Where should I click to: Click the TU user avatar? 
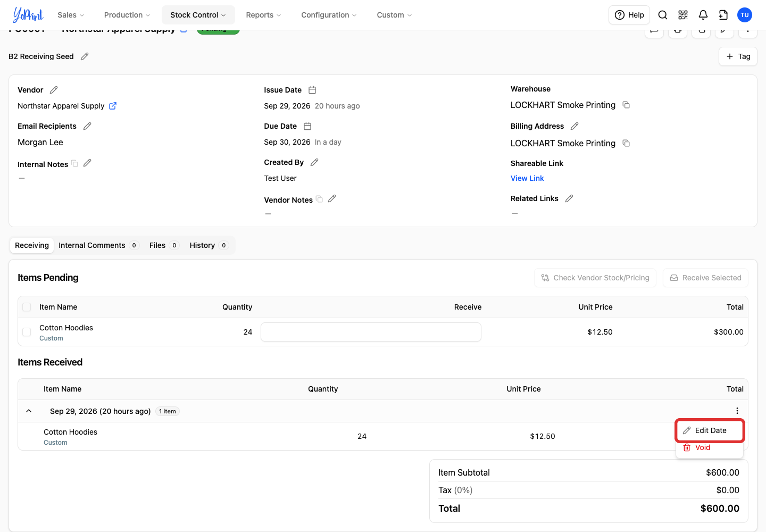click(745, 15)
